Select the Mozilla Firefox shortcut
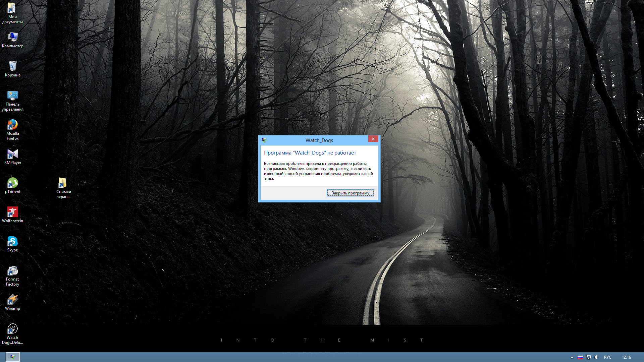Screen dimensions: 644x362 (12, 130)
